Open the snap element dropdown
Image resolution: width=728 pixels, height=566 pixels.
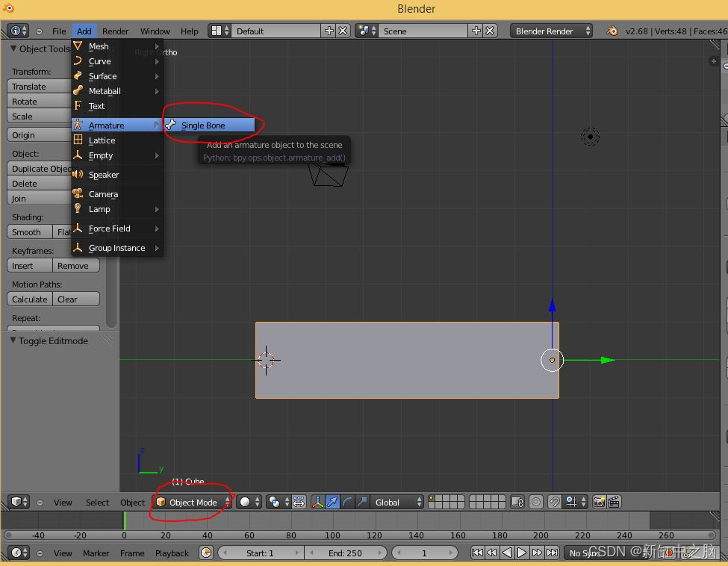click(x=575, y=502)
